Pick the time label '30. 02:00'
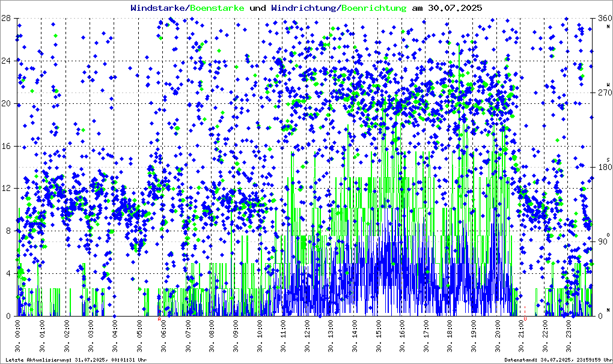613x364 pixels. pos(66,336)
